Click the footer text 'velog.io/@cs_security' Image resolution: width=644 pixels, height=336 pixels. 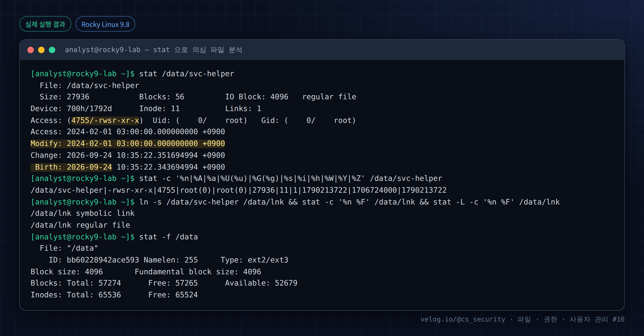point(463,319)
